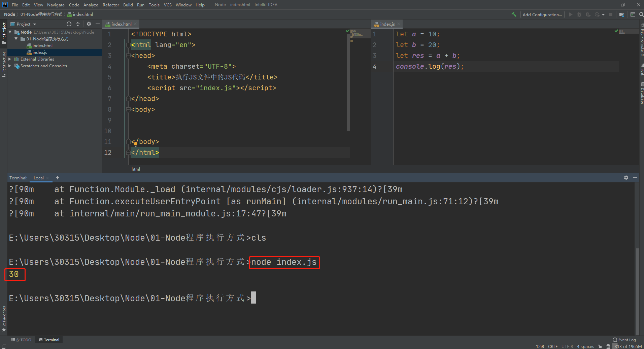Collapse the Node root folder
644x349 pixels.
(10, 32)
